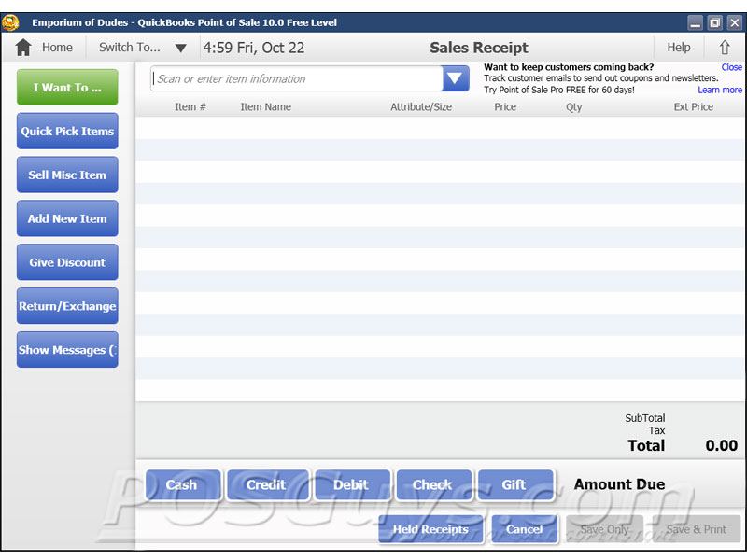
Task: Follow the Learn more link
Action: pos(719,91)
